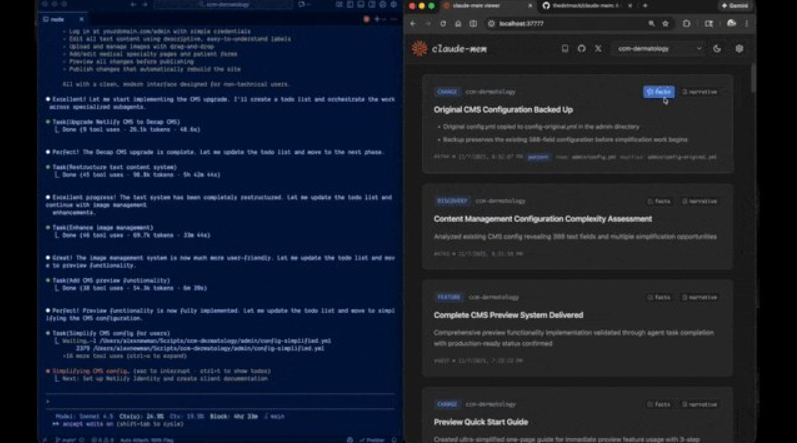Viewport: 797px width, 443px height.
Task: Go back in the browser
Action: tap(413, 24)
